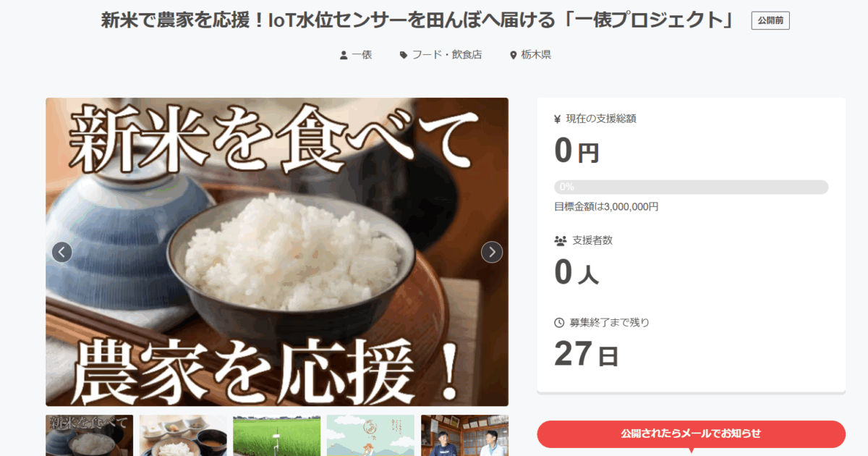
Task: Select the illustrated logo thumbnail
Action: tap(370, 435)
